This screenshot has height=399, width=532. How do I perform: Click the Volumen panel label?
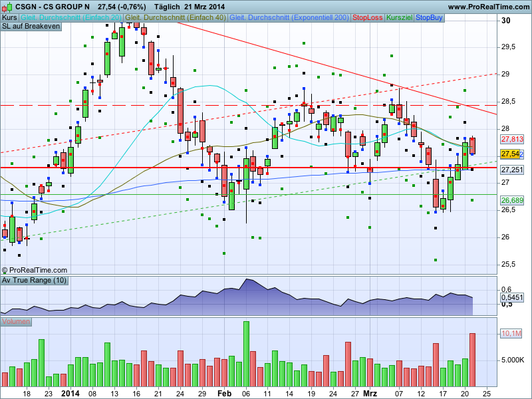(x=16, y=322)
